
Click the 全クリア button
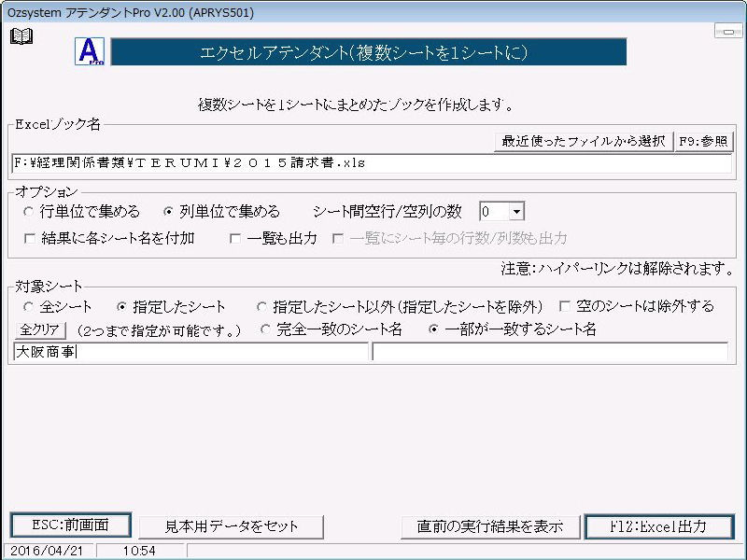coord(40,329)
